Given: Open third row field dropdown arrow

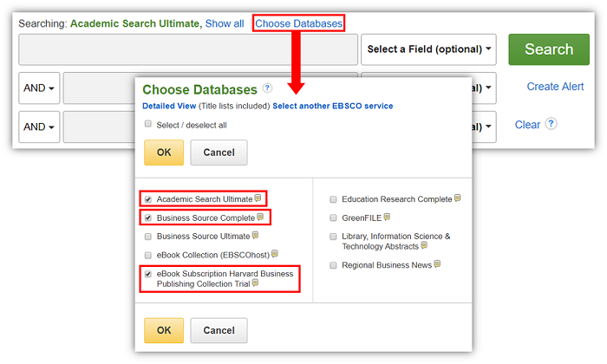Looking at the screenshot, I should point(488,127).
